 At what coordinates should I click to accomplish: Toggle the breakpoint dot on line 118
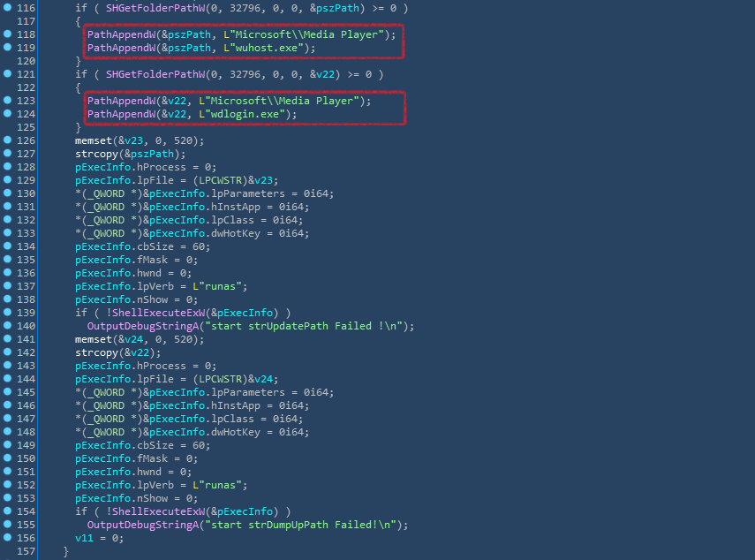7,34
